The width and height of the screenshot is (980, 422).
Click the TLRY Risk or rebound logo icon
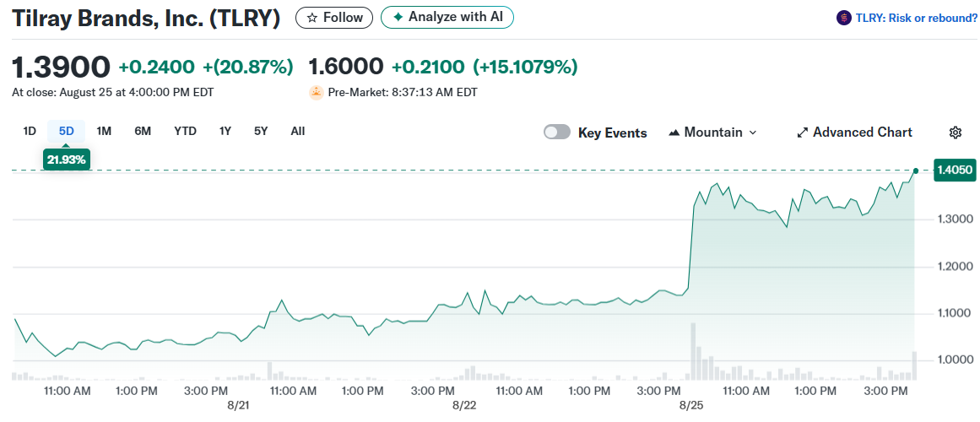(844, 18)
